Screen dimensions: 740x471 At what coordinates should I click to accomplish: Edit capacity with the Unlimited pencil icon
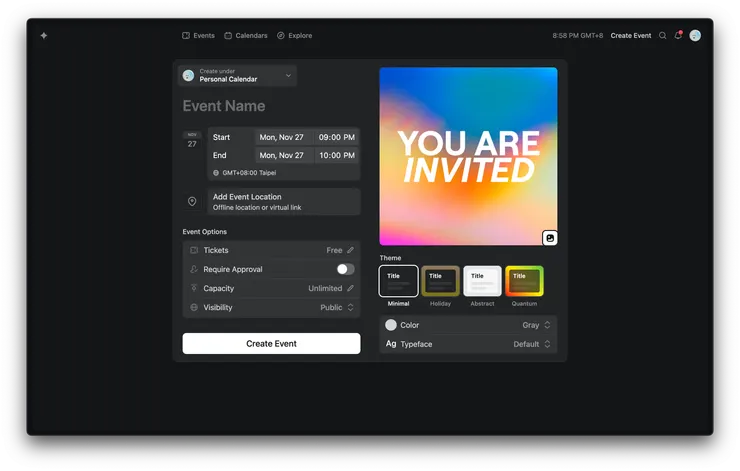tap(350, 288)
